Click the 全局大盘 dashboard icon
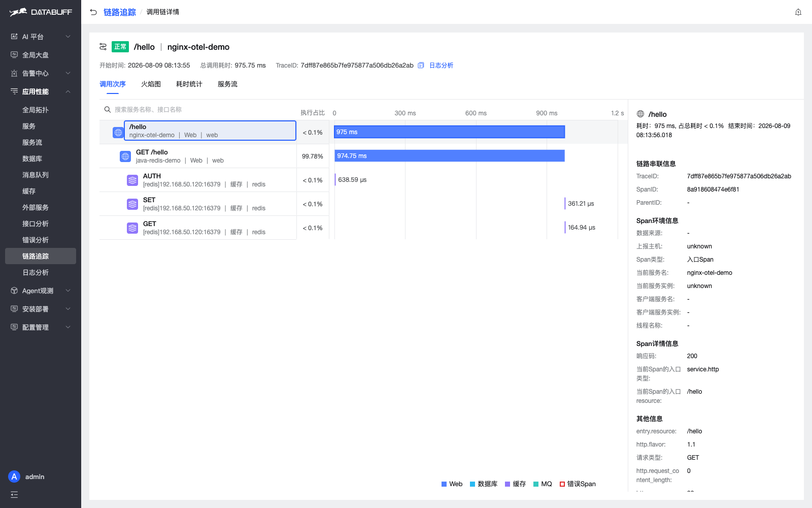 pyautogui.click(x=14, y=55)
